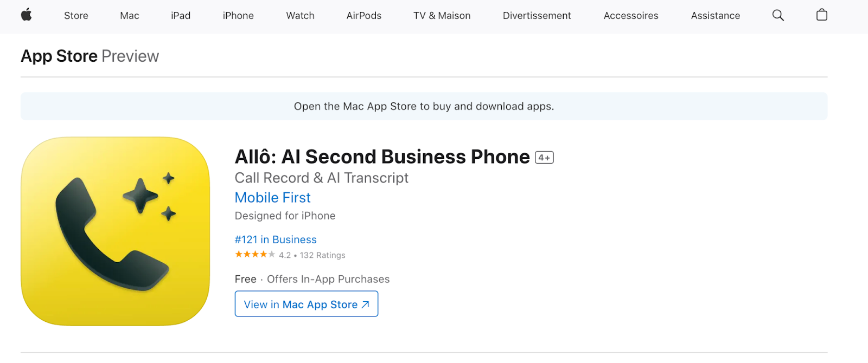Click the app title 'Allô: AI Second Business Phone'
This screenshot has height=363, width=868.
(382, 157)
